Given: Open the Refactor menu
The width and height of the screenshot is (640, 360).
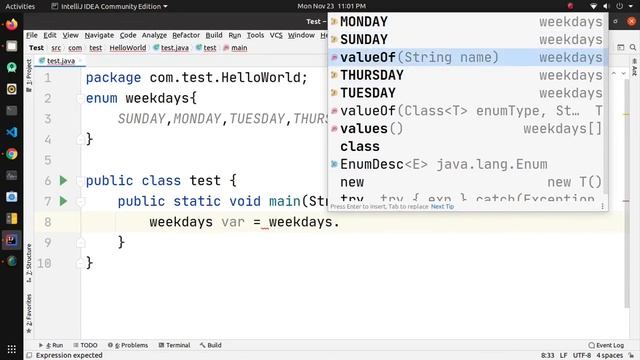Looking at the screenshot, I should pos(186,36).
